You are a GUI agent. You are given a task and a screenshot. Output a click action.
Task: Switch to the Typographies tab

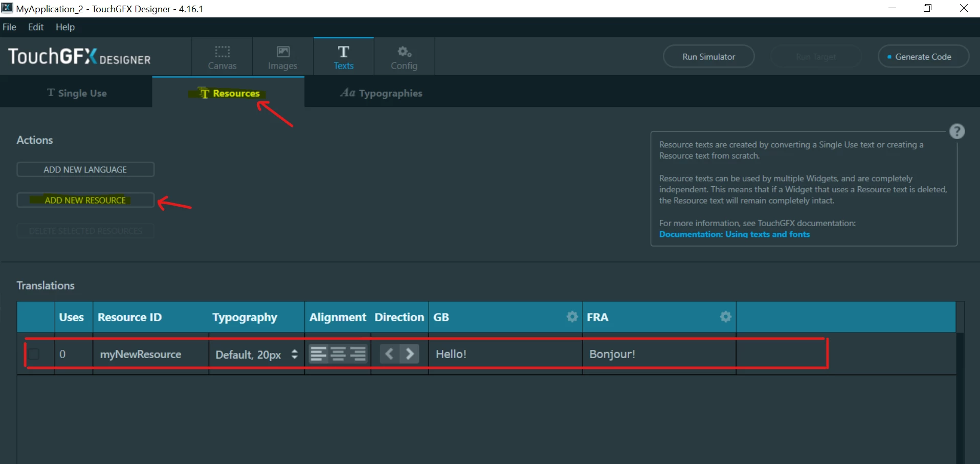point(381,93)
